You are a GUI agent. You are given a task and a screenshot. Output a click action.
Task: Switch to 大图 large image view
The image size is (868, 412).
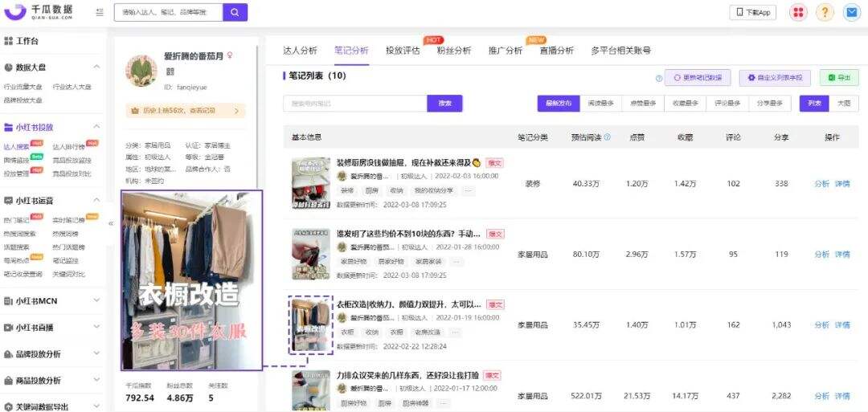click(844, 104)
